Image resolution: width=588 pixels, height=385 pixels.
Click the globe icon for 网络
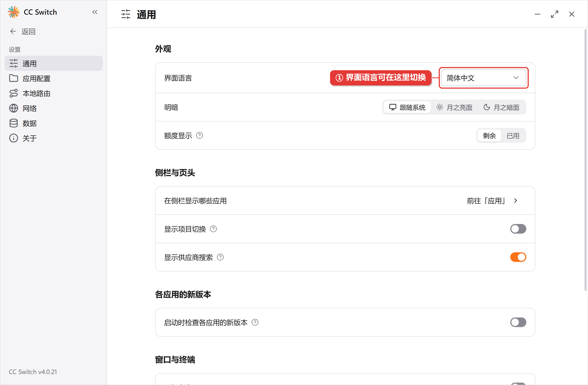coord(14,108)
